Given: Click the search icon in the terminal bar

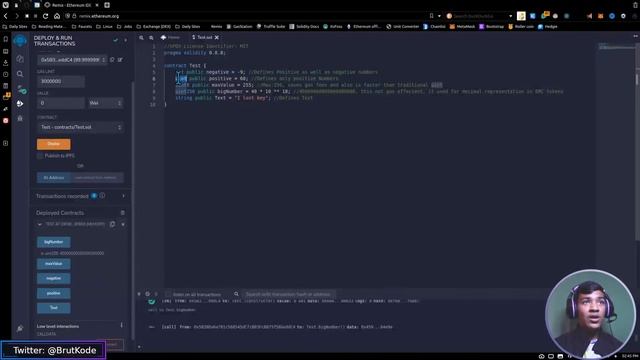Looking at the screenshot, I should click(236, 294).
